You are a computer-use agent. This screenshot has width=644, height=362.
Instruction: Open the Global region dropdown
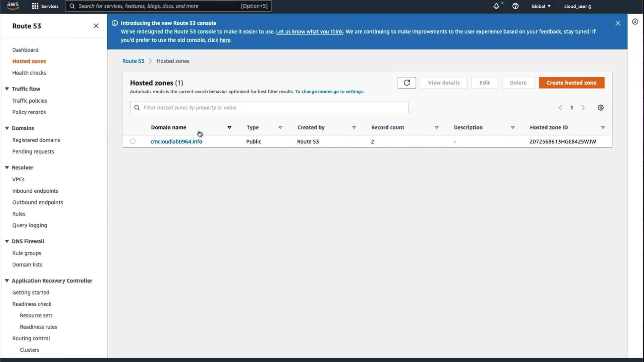point(541,6)
